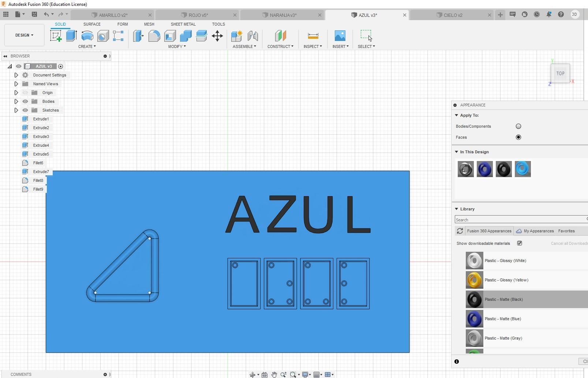The width and height of the screenshot is (588, 378).
Task: Select the Measure tool icon
Action: (x=313, y=36)
